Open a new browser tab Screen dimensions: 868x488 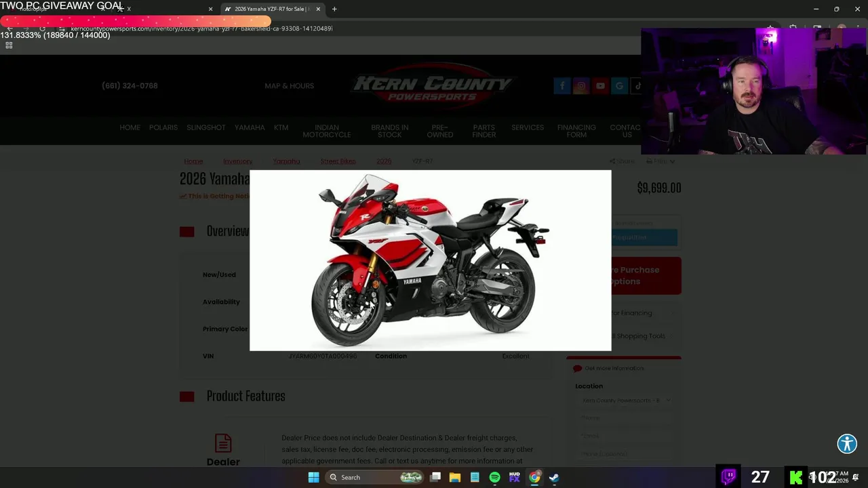pyautogui.click(x=334, y=9)
